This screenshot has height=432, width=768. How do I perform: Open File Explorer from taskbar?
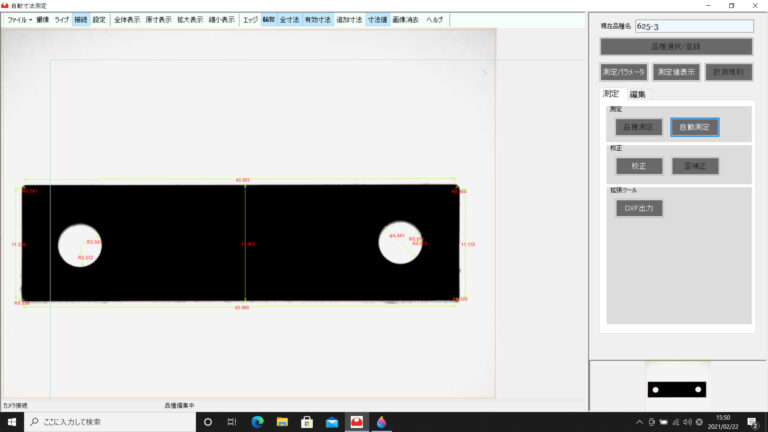tap(282, 422)
